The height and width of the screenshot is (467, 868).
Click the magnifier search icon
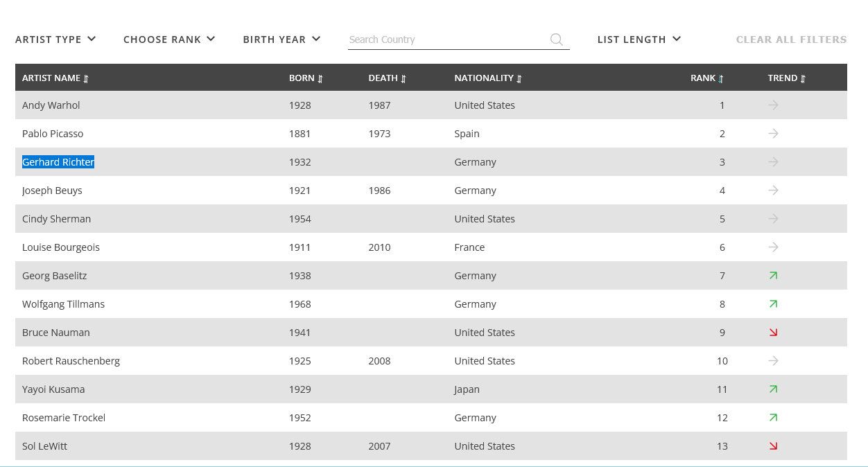coord(557,39)
